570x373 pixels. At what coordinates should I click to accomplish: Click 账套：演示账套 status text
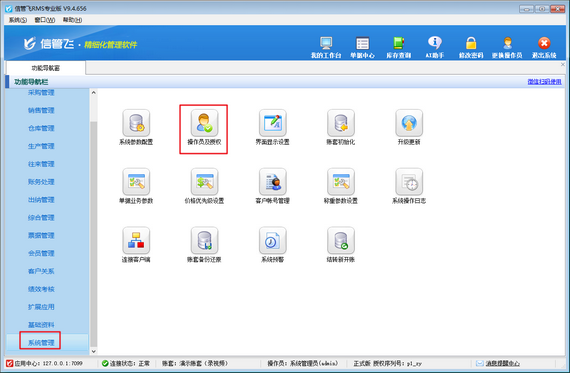(x=195, y=363)
